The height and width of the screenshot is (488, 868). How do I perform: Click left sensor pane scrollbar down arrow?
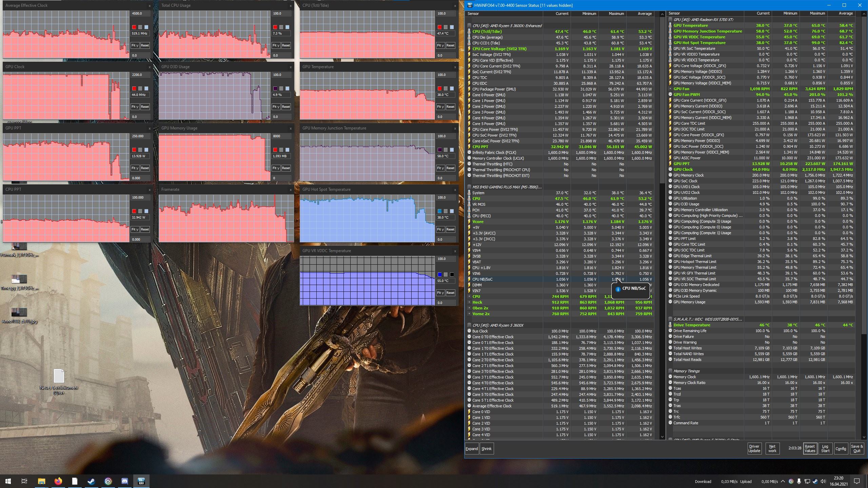(x=662, y=437)
